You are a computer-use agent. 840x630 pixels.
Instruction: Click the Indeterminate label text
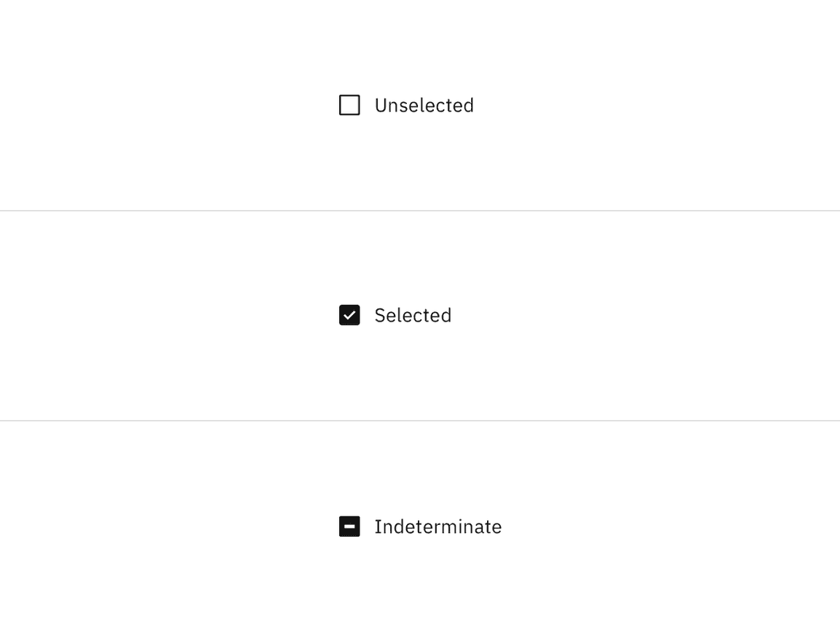click(437, 526)
